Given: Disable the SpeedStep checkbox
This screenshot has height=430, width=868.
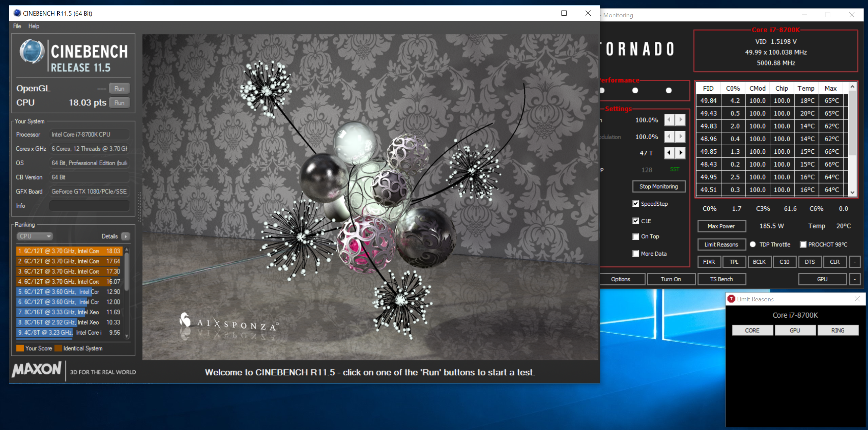Looking at the screenshot, I should pyautogui.click(x=636, y=204).
